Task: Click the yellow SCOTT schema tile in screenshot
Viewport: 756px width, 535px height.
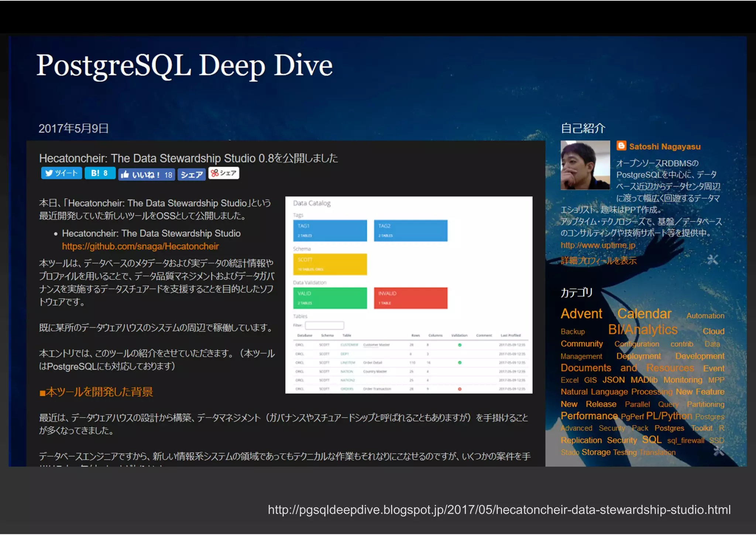Action: [330, 264]
